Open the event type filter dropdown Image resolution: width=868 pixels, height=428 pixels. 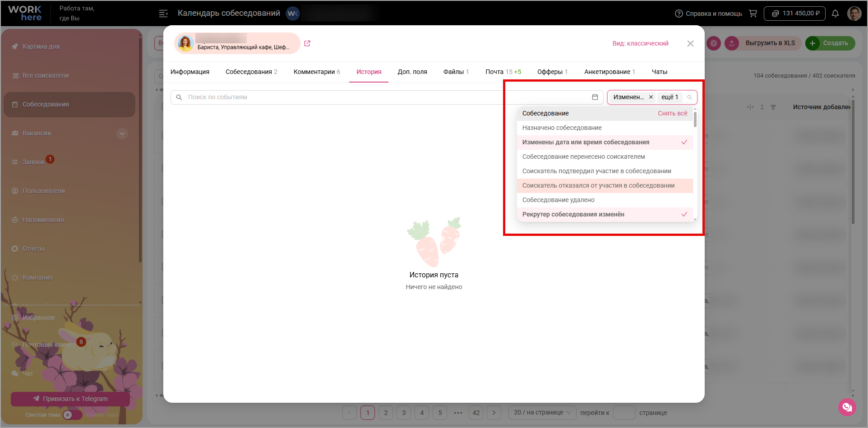coord(652,97)
